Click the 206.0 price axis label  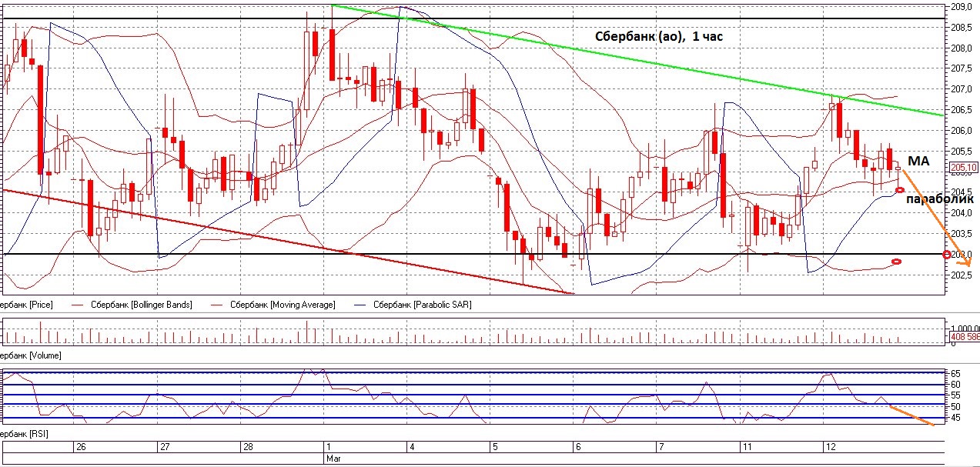pos(962,131)
